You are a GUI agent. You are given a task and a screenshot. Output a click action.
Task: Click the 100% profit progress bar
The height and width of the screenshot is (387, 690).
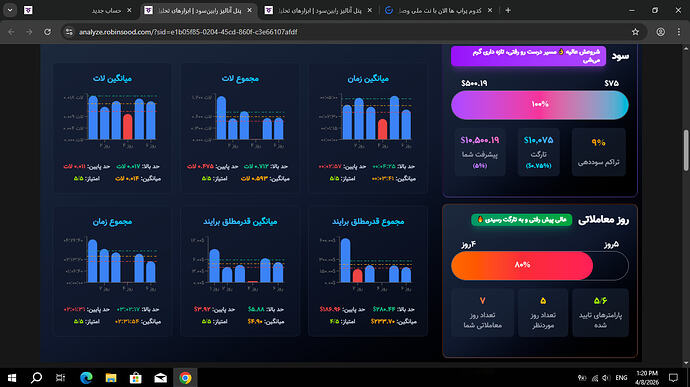pos(540,105)
